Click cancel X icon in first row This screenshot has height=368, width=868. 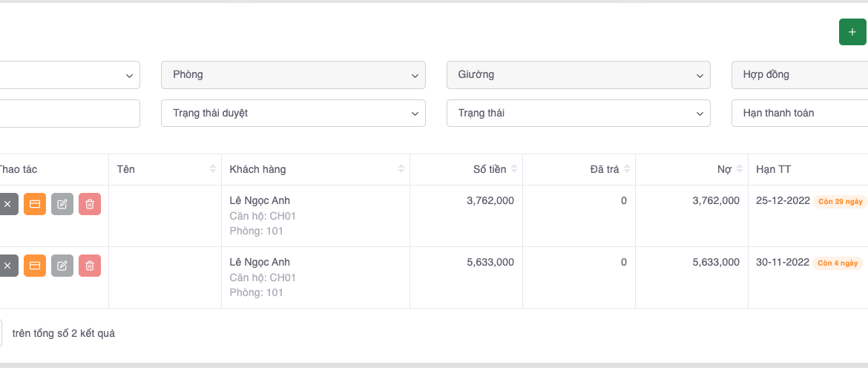(7, 204)
